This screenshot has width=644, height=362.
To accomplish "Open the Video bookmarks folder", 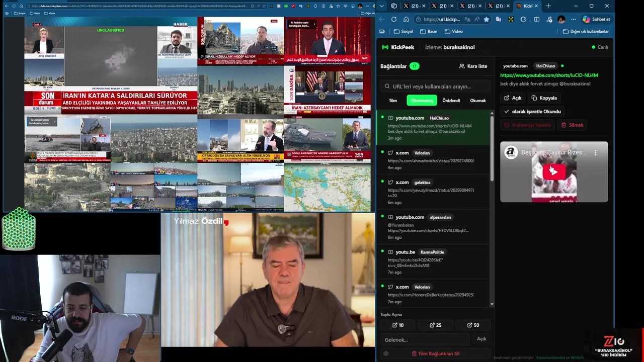I will coord(454,31).
